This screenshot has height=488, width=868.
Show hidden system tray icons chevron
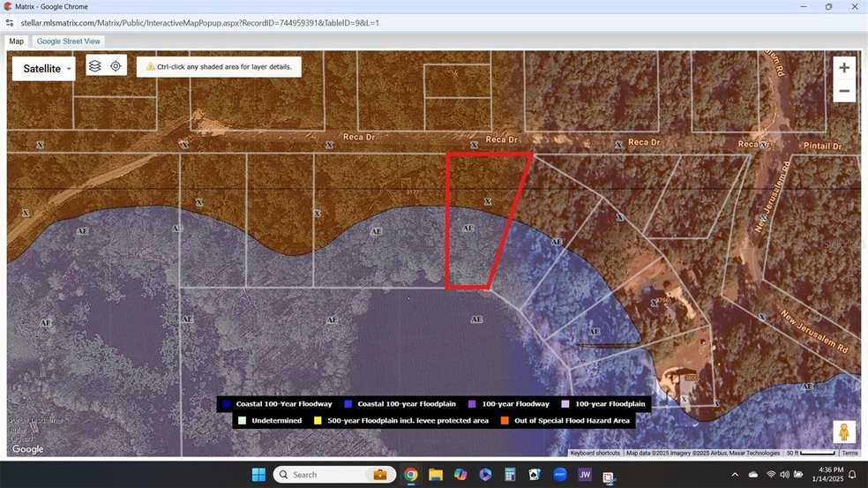click(x=735, y=475)
